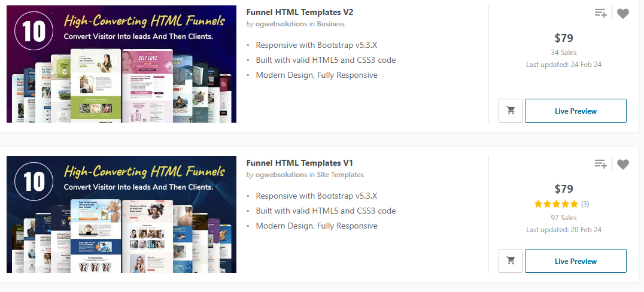644x292 pixels.
Task: Open the Site Templates category link
Action: [x=341, y=175]
